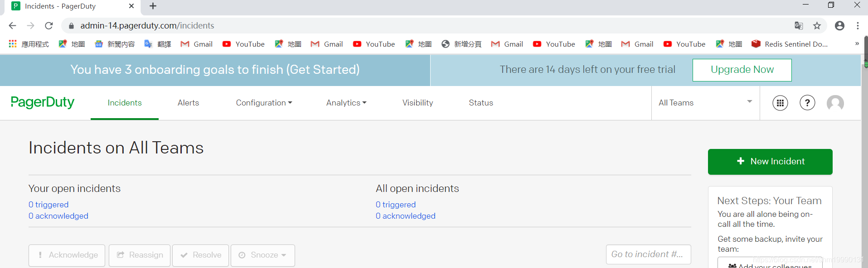
Task: Open your 0 acknowledged incidents link
Action: click(58, 216)
